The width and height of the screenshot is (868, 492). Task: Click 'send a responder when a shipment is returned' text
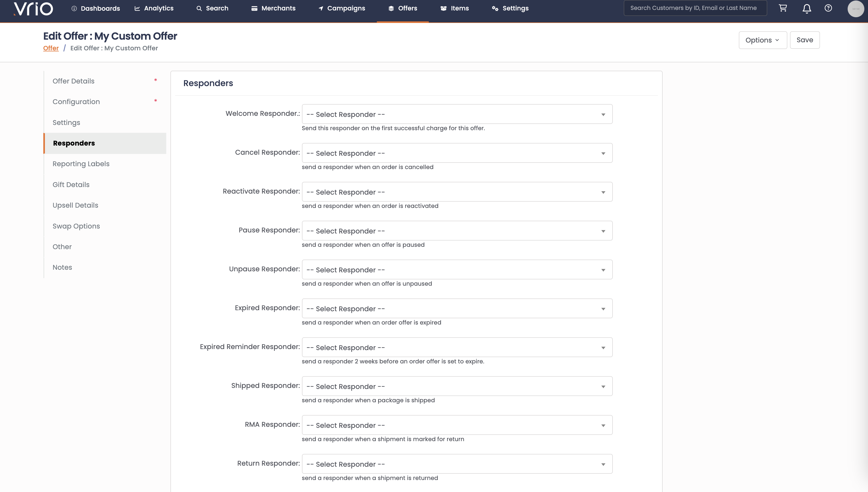click(370, 478)
